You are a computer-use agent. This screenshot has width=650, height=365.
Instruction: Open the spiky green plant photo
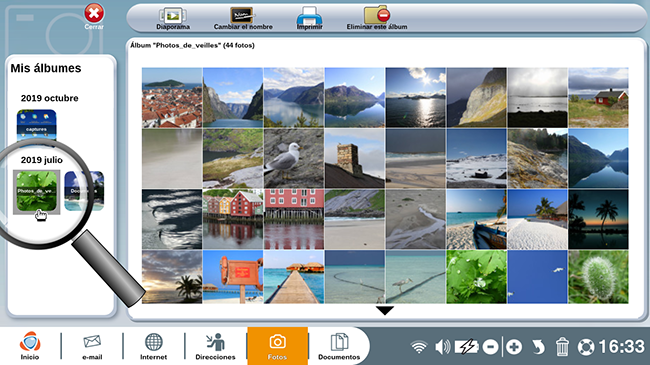[x=598, y=277]
